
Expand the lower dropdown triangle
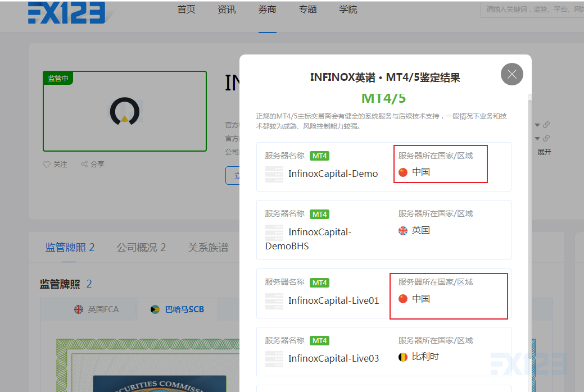tap(537, 139)
